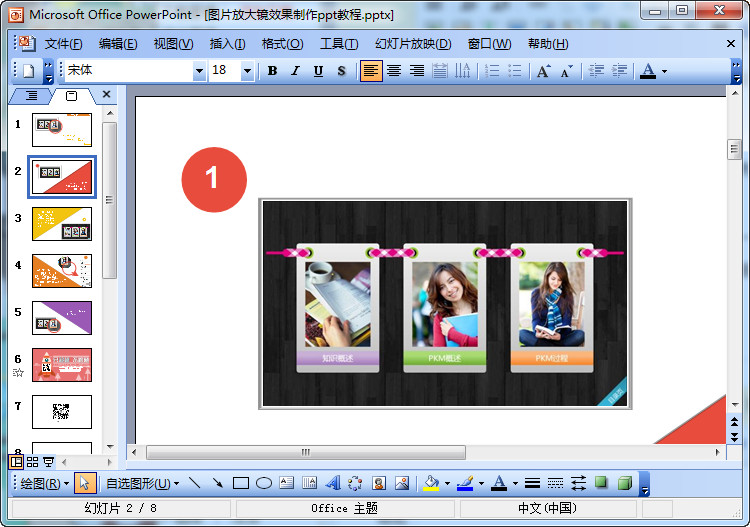Switch to Normal view icon
The height and width of the screenshot is (527, 750).
click(x=16, y=462)
